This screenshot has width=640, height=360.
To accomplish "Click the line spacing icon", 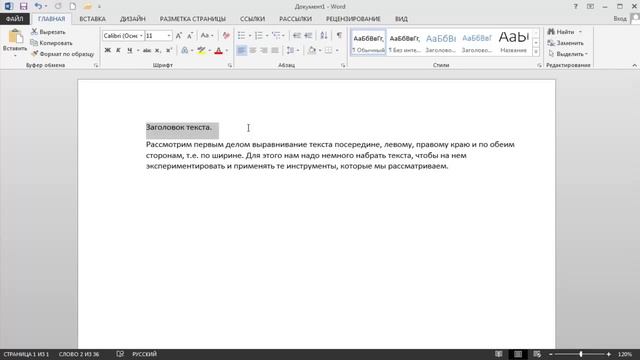I will 290,50.
